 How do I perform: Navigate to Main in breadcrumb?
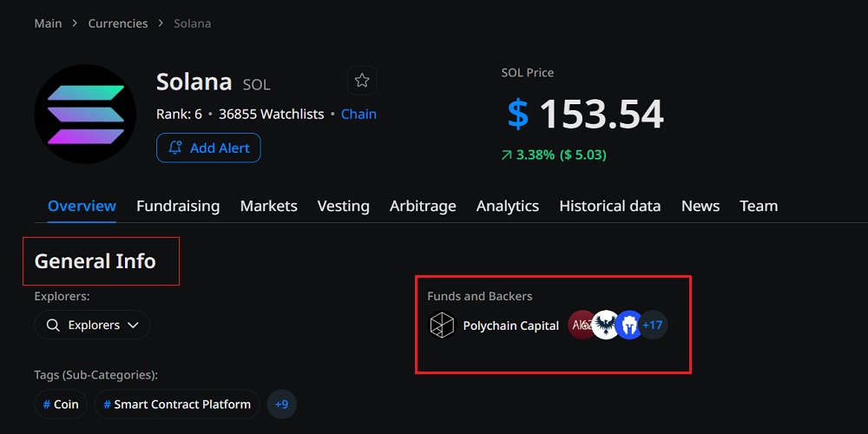click(x=48, y=23)
